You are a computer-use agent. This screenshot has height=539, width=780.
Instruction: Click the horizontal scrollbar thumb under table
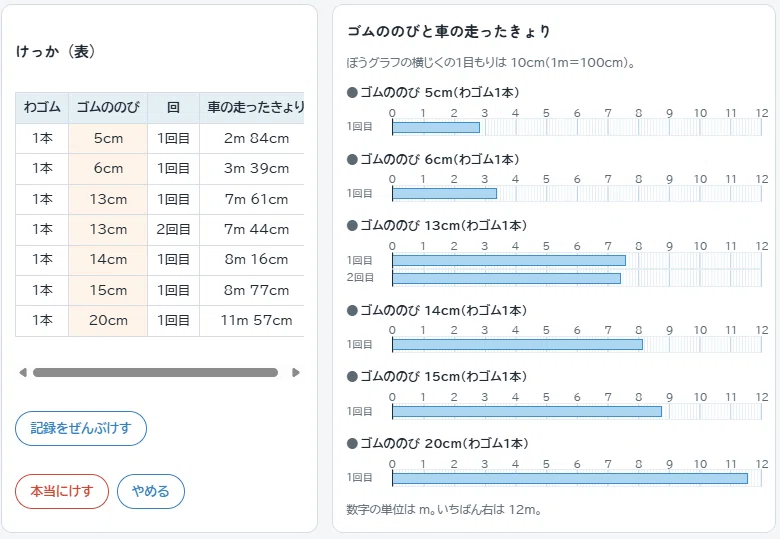(x=155, y=372)
